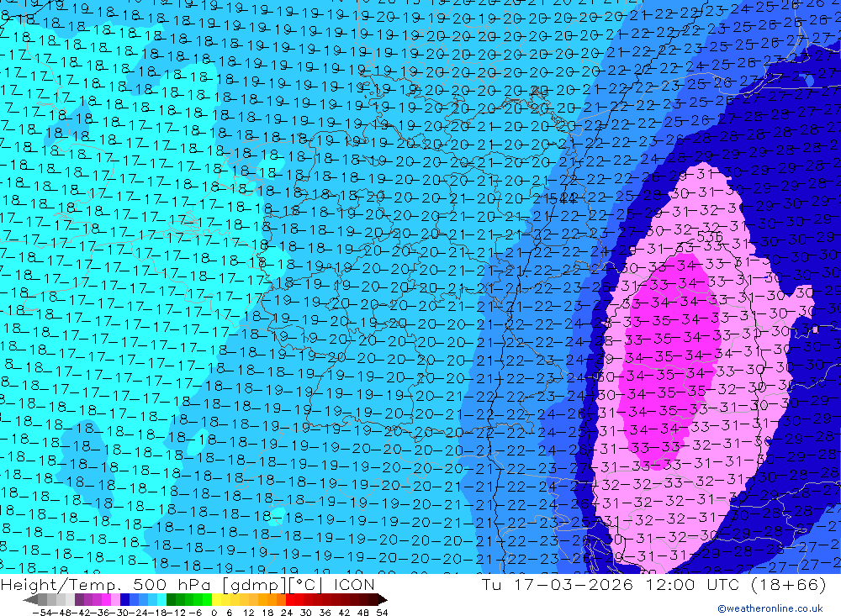Click the bright yellow swatch at 0
Viewport: 841px width, 616px height.
(216, 599)
